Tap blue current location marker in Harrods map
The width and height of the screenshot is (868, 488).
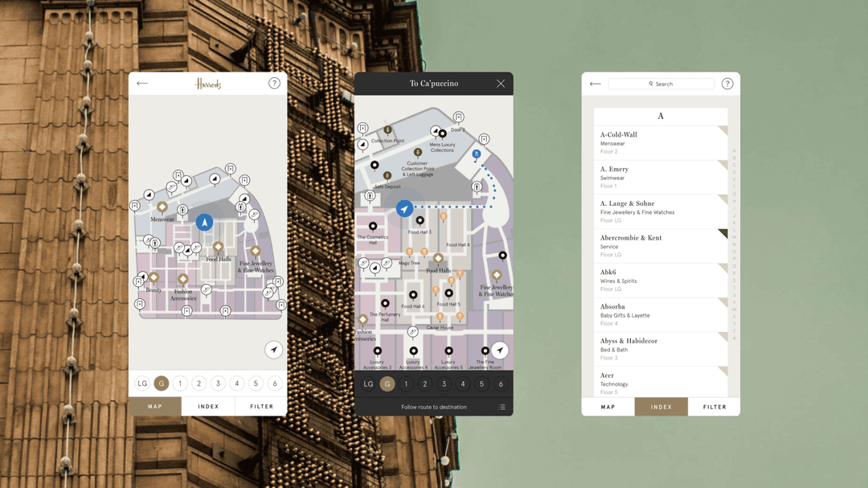[204, 222]
